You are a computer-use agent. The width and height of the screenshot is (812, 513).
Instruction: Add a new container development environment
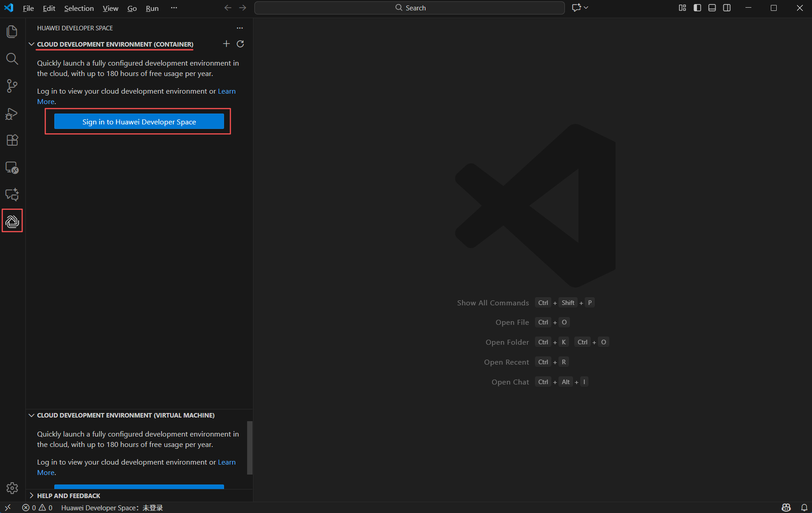226,44
